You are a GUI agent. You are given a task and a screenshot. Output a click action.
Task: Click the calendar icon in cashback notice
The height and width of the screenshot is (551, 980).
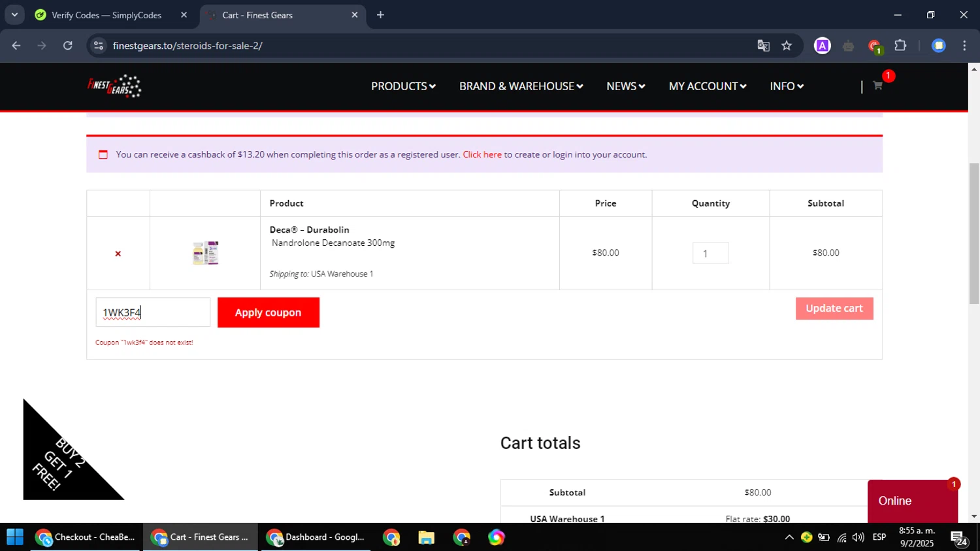103,155
